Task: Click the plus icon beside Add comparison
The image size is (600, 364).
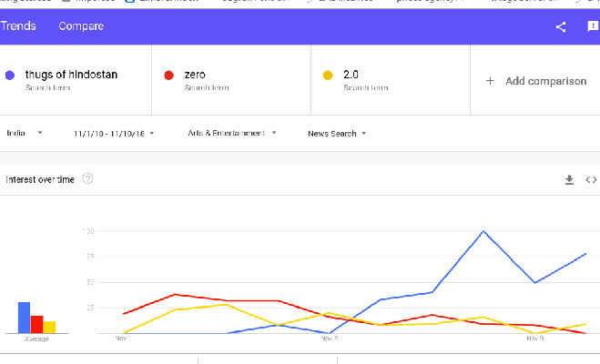Action: click(490, 81)
